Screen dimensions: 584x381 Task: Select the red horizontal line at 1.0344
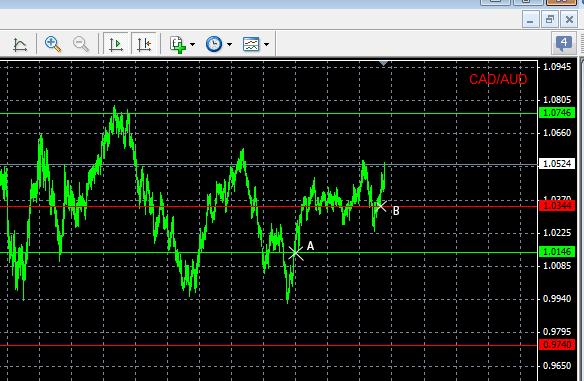coord(269,206)
